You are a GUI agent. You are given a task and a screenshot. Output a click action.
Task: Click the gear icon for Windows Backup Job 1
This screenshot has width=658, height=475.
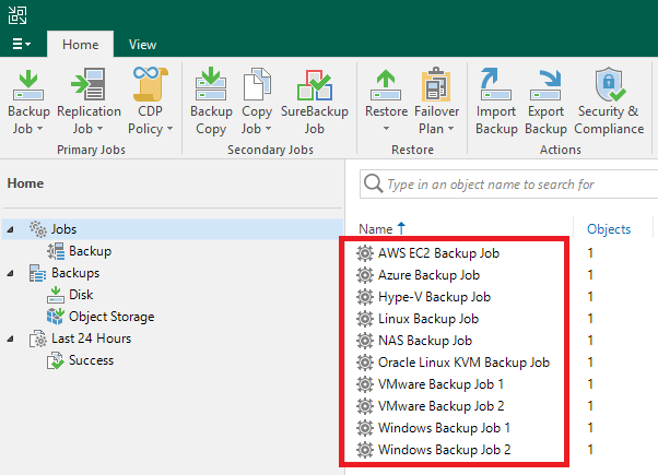(365, 428)
